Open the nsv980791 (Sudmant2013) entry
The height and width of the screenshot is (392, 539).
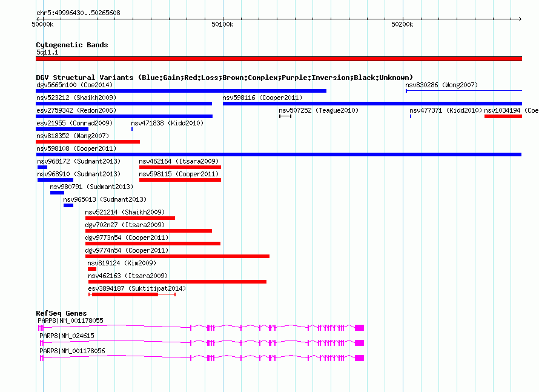tap(91, 187)
